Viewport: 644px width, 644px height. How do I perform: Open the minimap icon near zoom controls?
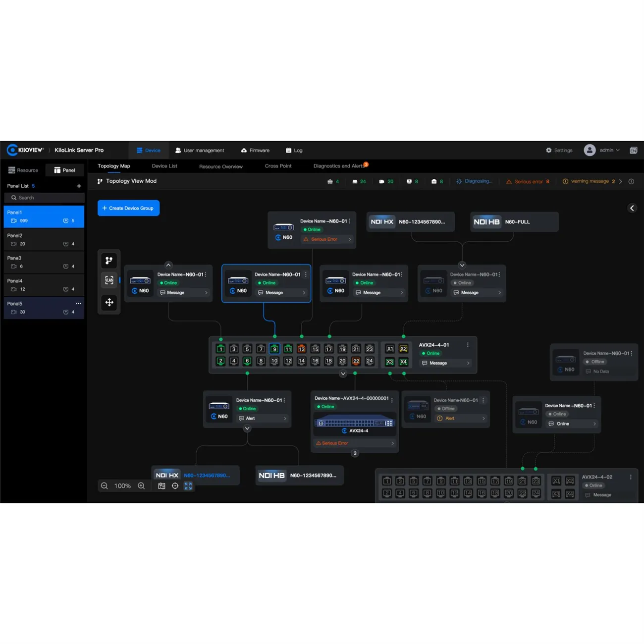(x=161, y=486)
